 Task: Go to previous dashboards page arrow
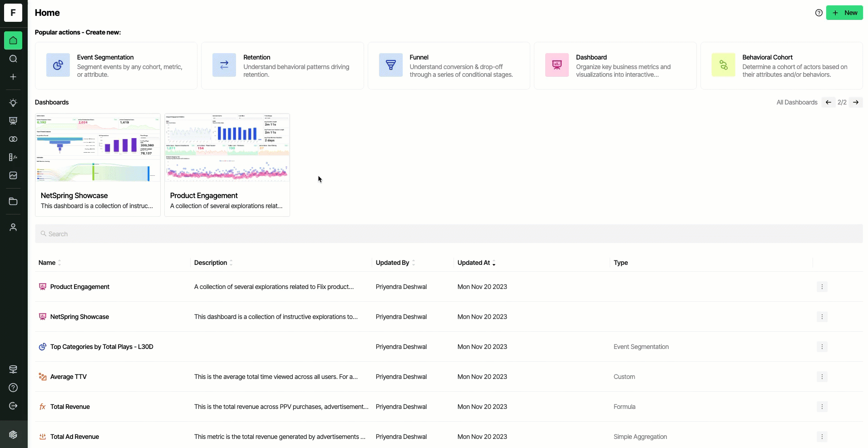[829, 102]
